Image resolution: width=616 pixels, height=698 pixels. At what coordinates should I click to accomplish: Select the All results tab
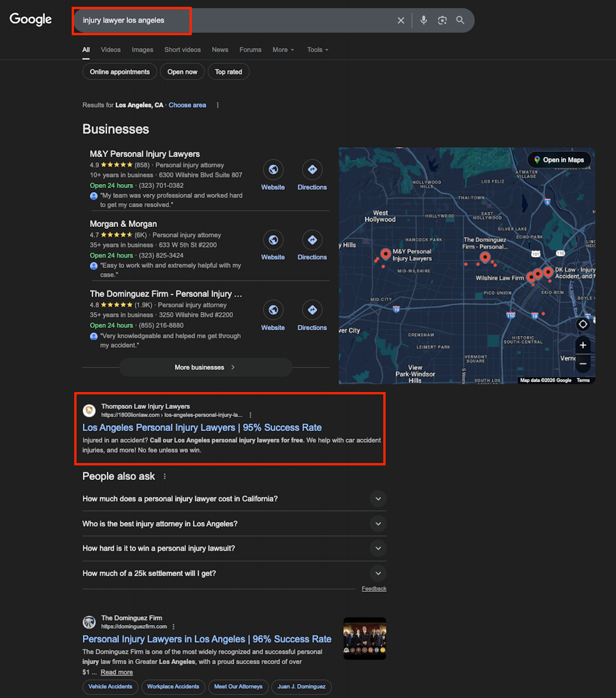click(86, 50)
